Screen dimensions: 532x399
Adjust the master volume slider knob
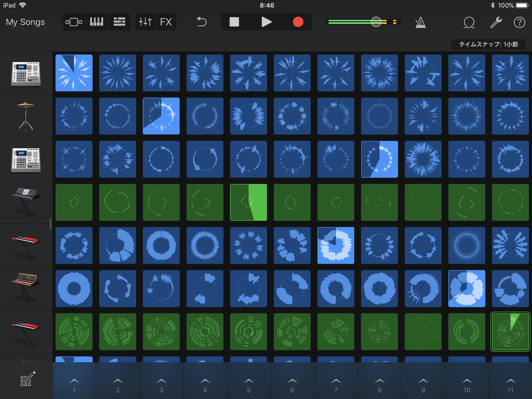[376, 22]
